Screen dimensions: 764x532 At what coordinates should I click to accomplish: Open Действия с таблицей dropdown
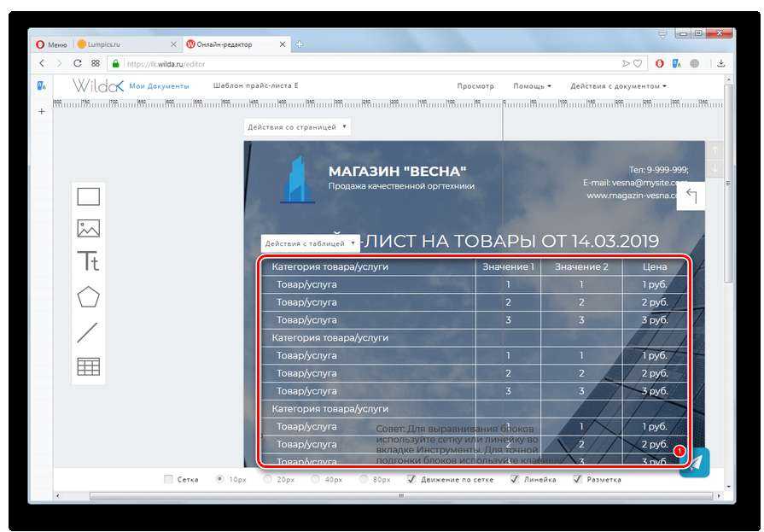coord(310,243)
